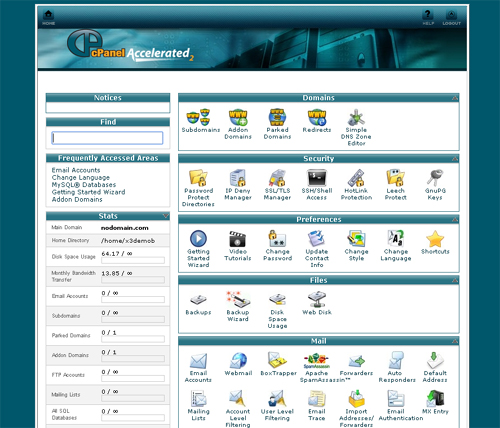Open the Subdomains icon
This screenshot has width=500, height=428.
pos(198,117)
